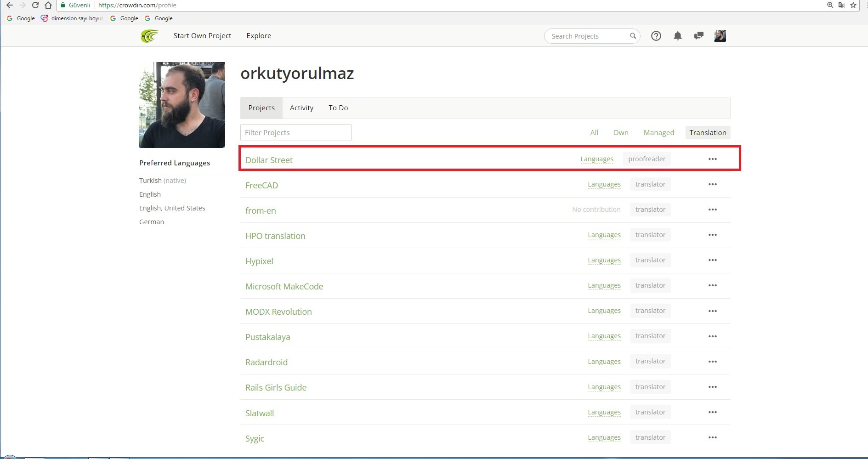
Task: Click inside the Filter Projects field
Action: [x=296, y=133]
